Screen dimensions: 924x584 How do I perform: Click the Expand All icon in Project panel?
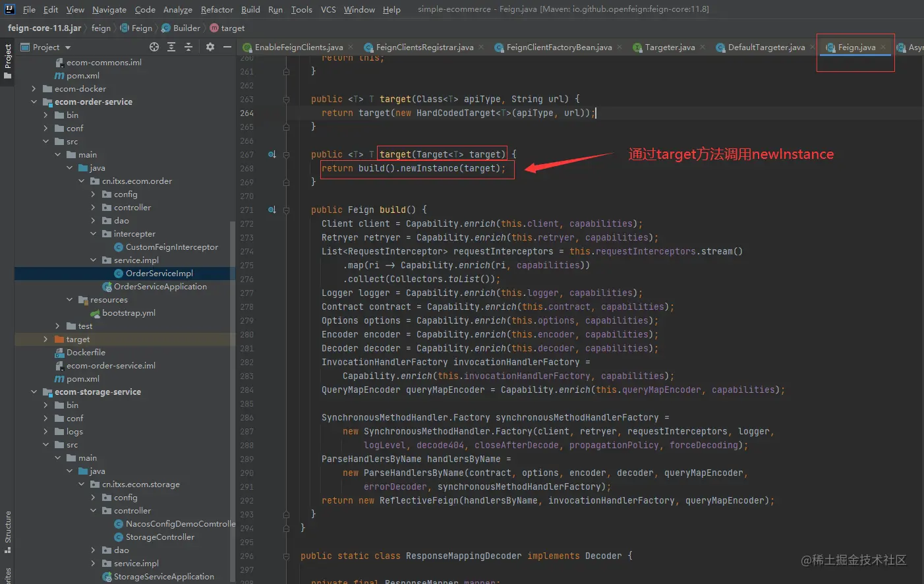coord(171,47)
